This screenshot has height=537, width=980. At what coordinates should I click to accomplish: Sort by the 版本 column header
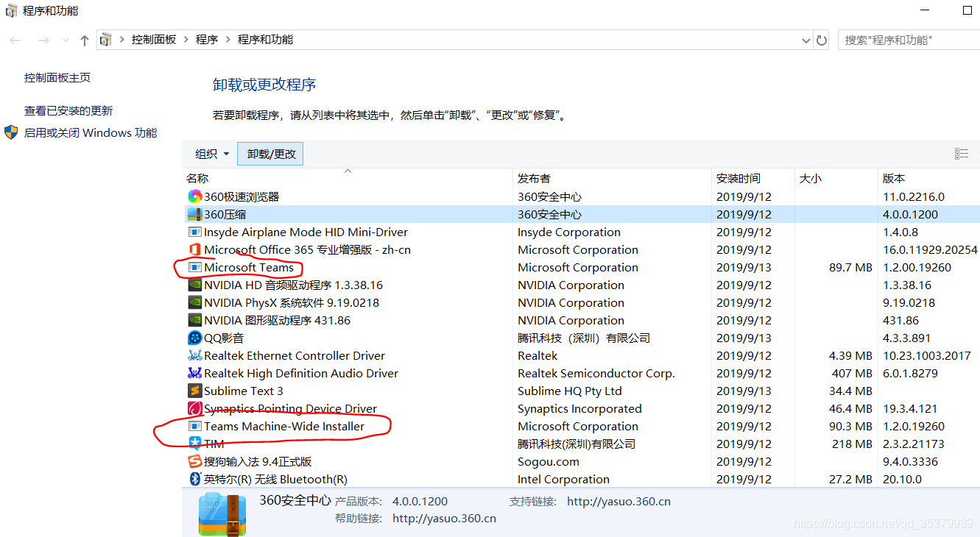929,178
